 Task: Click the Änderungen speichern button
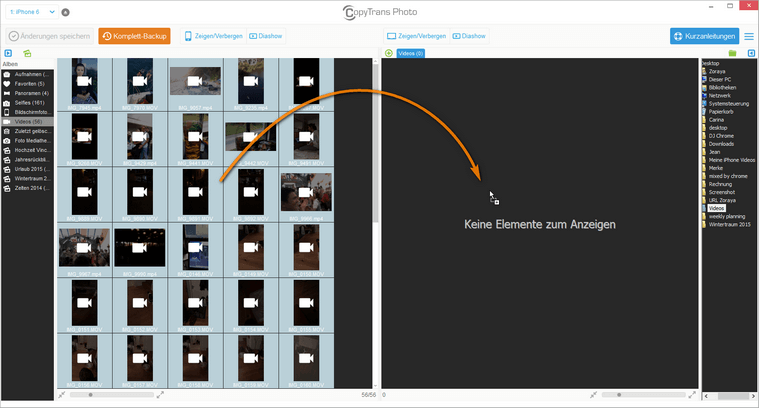coord(50,36)
